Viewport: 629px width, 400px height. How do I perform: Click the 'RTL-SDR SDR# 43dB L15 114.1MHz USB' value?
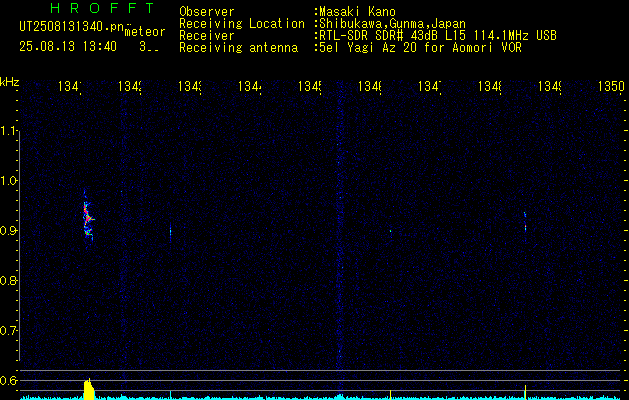tap(438, 36)
